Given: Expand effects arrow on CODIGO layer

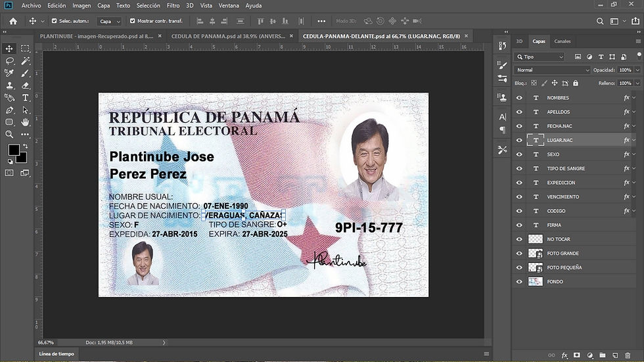Looking at the screenshot, I should [x=634, y=211].
